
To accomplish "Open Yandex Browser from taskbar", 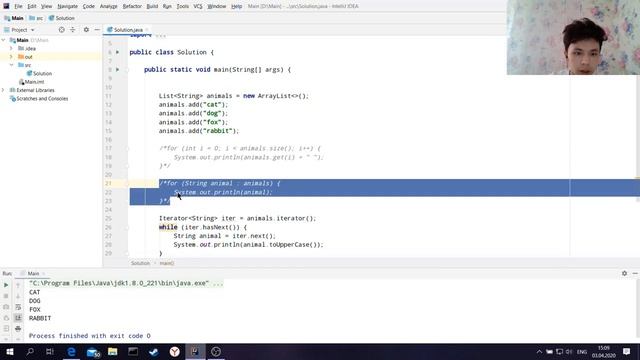I will (x=175, y=352).
